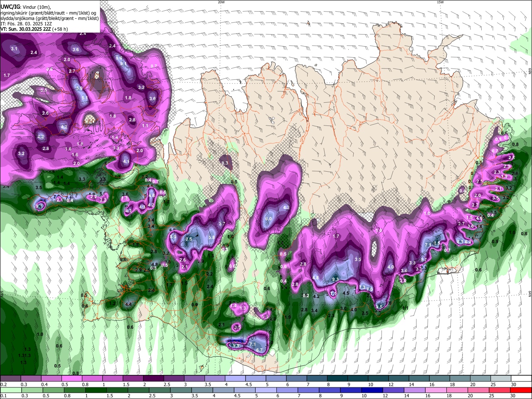This screenshot has height=399, width=532.
Task: Click the 8.6 precipitation value on the map
Action: click(189, 239)
